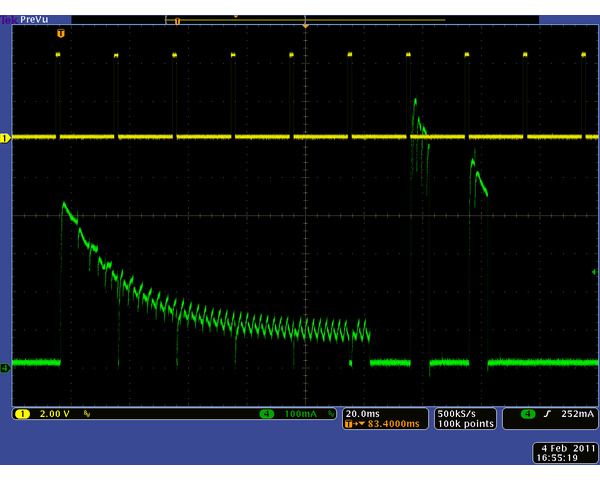This screenshot has width=600, height=480.
Task: Click the 500kS/s sample rate readout
Action: [x=457, y=414]
